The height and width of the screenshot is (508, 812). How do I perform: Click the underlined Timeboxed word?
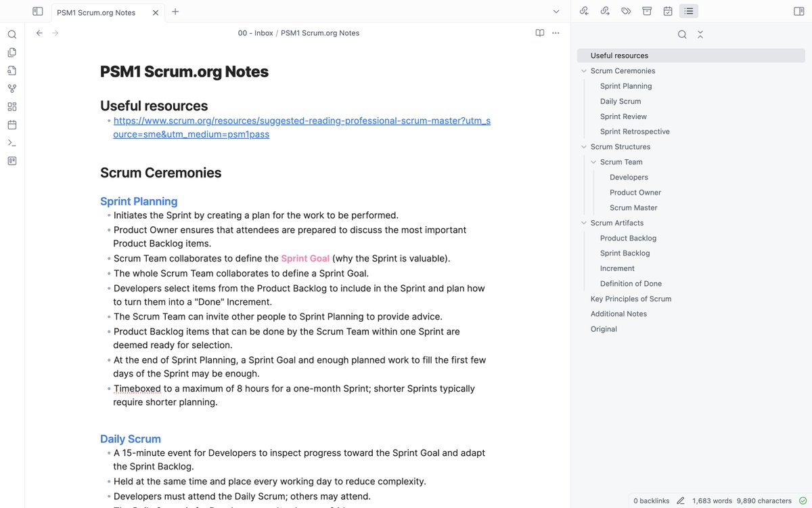pyautogui.click(x=137, y=389)
